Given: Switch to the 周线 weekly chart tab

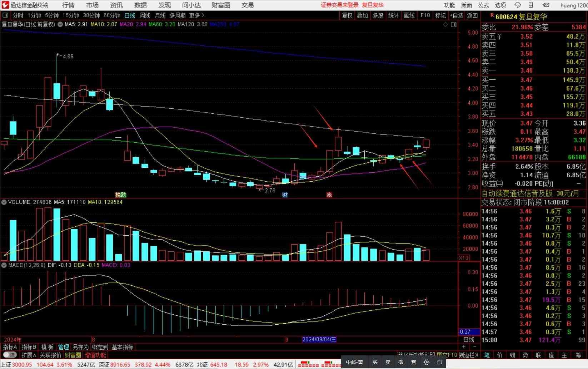Looking at the screenshot, I should (145, 15).
